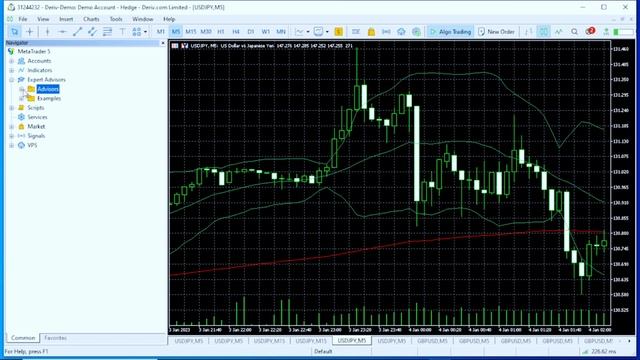Select the Examples folder
The width and height of the screenshot is (640, 360).
coord(49,98)
